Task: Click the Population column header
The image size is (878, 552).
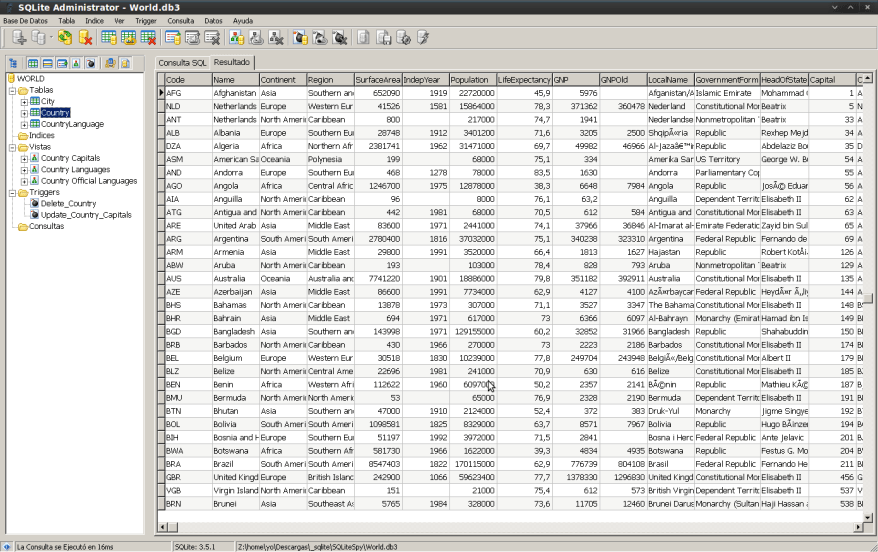Action: coord(469,79)
